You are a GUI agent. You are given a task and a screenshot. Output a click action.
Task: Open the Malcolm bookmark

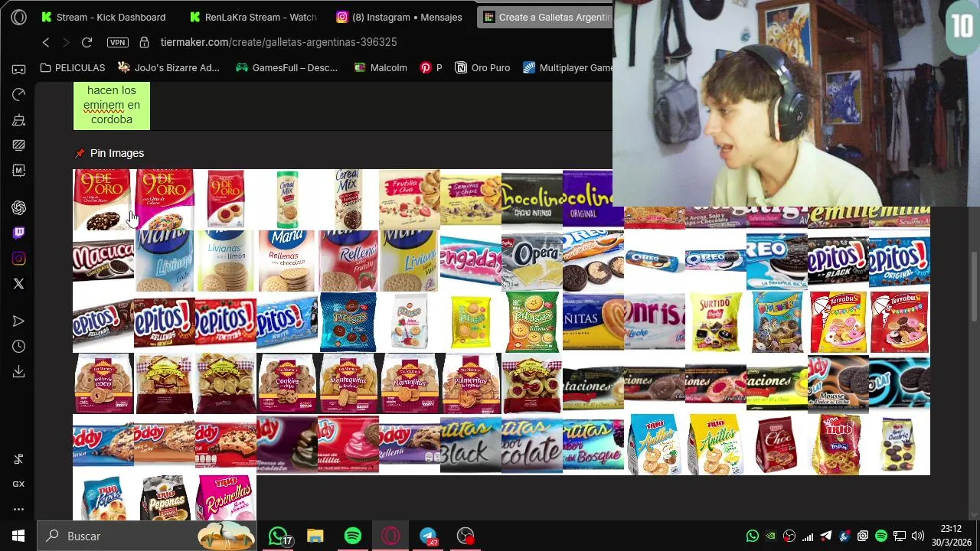click(x=381, y=67)
